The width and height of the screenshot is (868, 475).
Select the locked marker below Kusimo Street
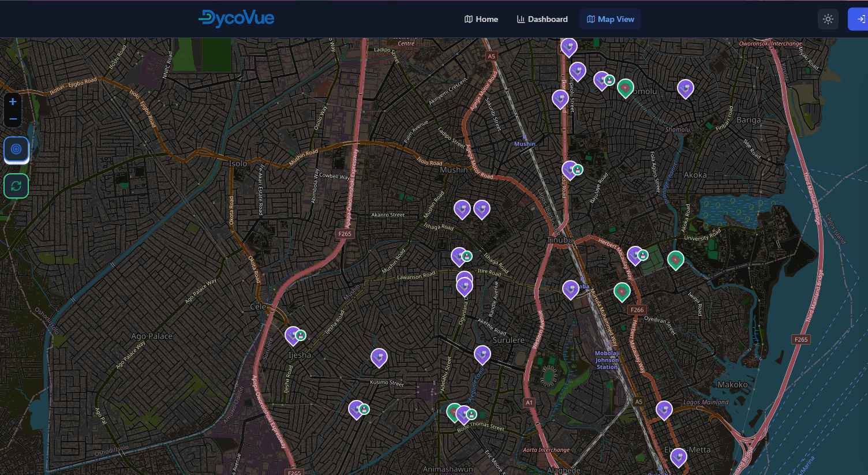point(357,409)
